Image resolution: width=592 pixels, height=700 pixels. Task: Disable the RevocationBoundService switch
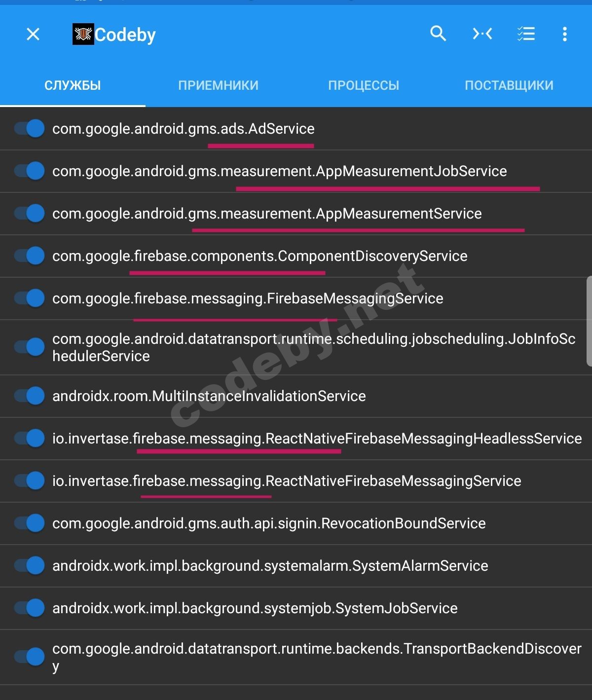(x=30, y=523)
